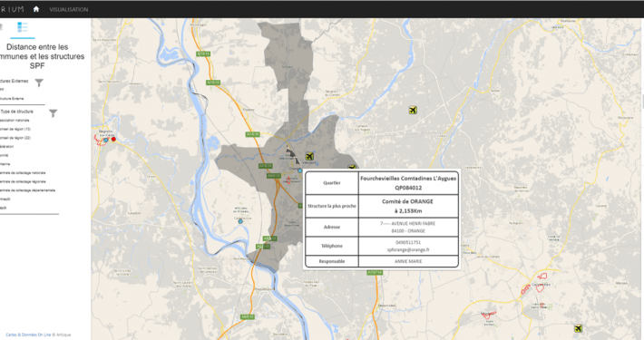Toggle the Fédération structure type filter
This screenshot has height=340, width=644.
tap(6, 147)
